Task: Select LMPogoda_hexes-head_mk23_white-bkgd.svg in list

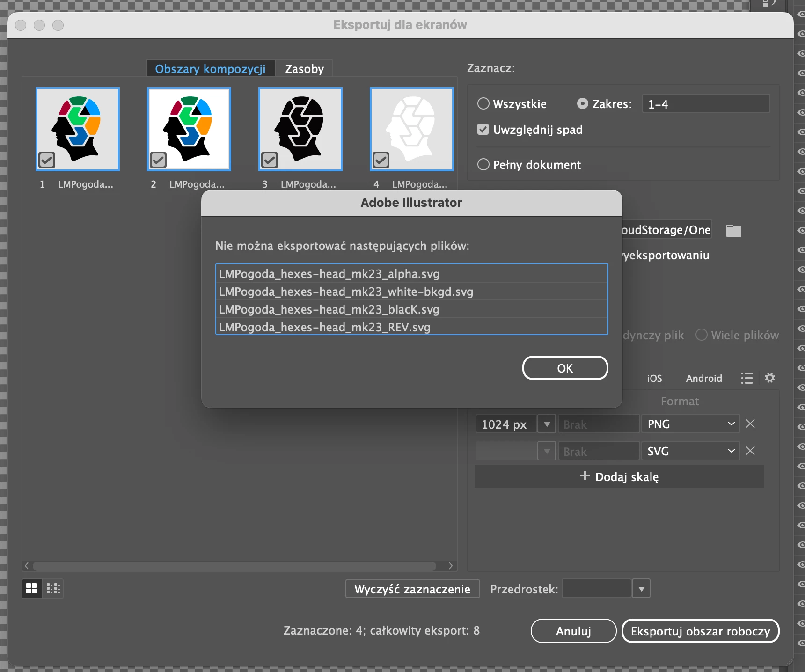Action: [411, 292]
